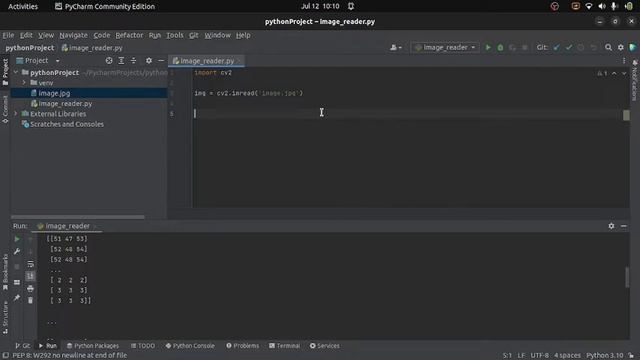Open Python Console tool window
Image resolution: width=640 pixels, height=360 pixels.
(190, 346)
